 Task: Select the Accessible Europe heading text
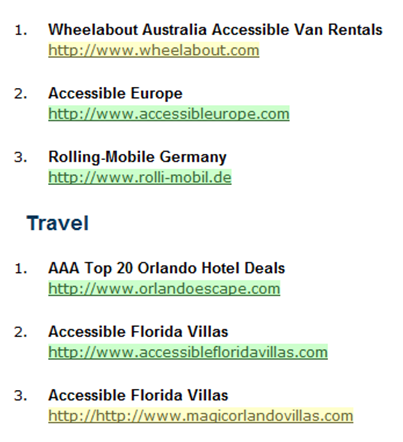coord(115,93)
